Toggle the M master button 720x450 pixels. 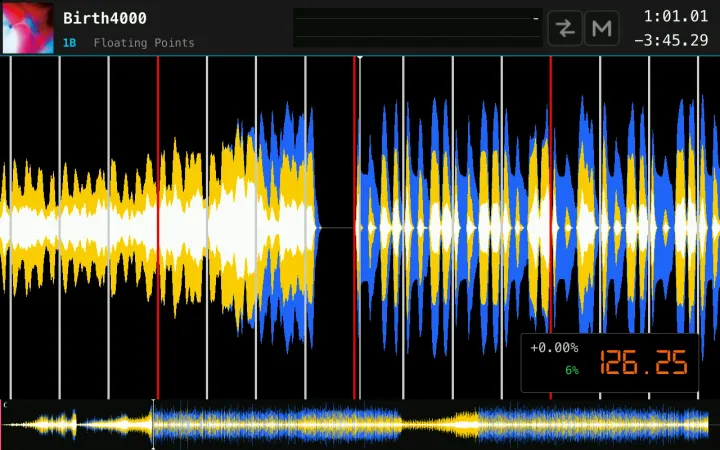602,28
